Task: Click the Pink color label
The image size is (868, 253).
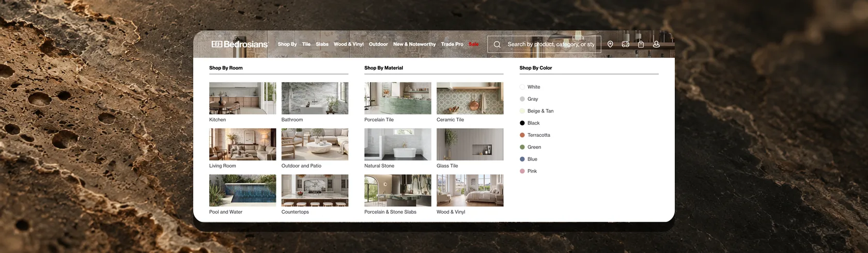Action: click(x=532, y=171)
